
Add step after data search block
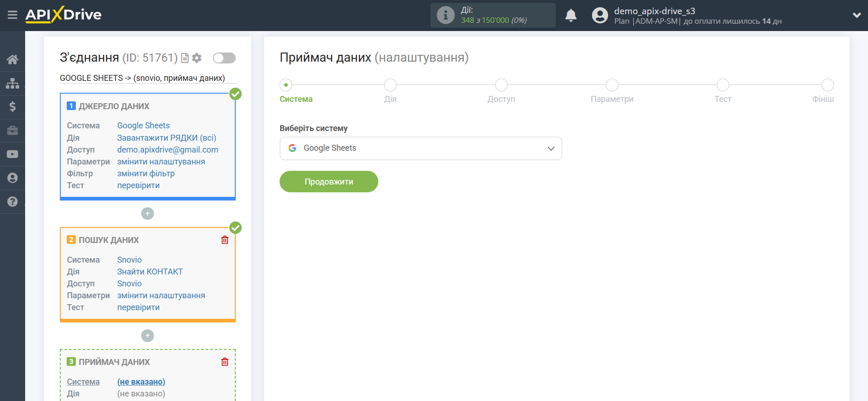click(x=148, y=336)
